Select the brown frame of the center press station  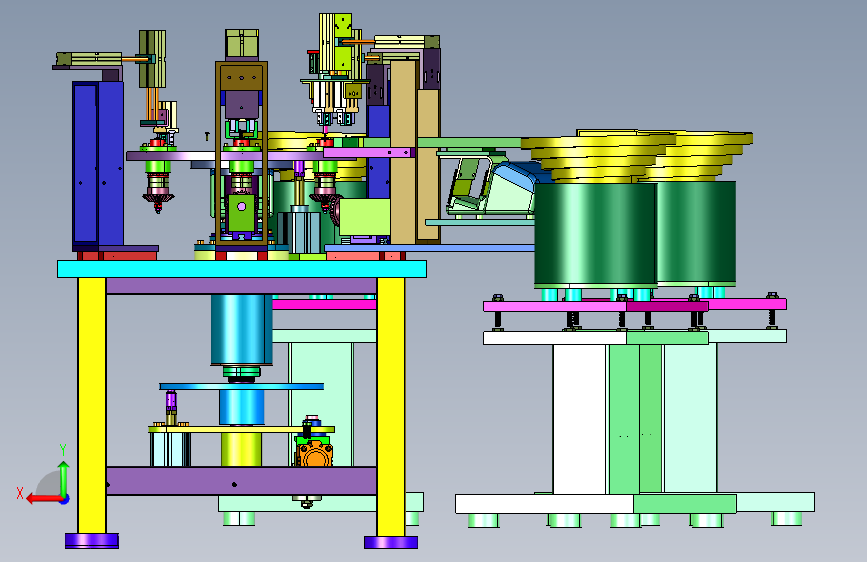[242, 153]
